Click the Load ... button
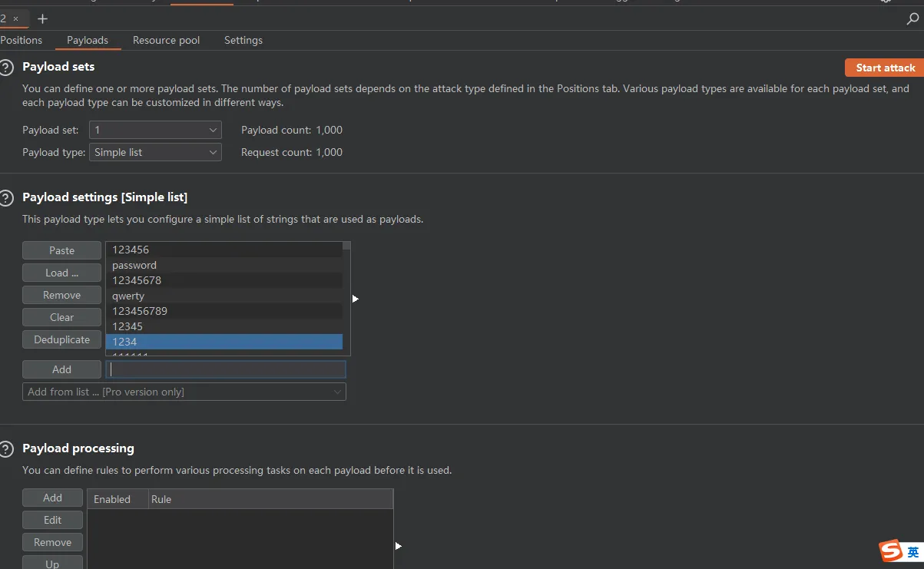Viewport: 924px width, 569px height. point(61,273)
